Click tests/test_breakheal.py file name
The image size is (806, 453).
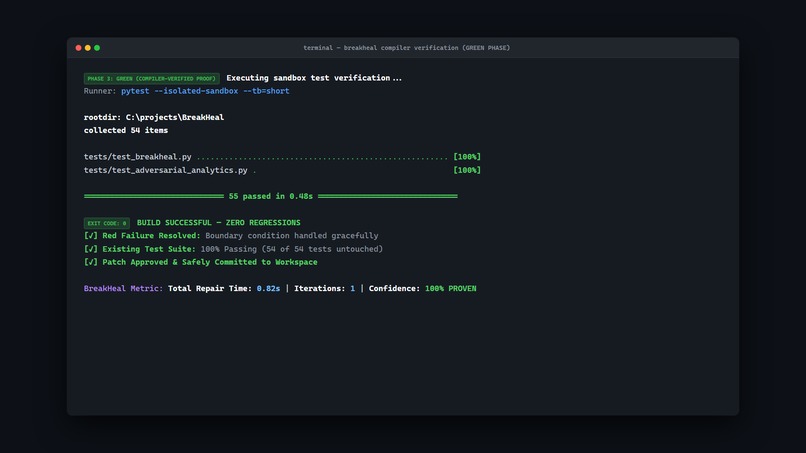(138, 157)
